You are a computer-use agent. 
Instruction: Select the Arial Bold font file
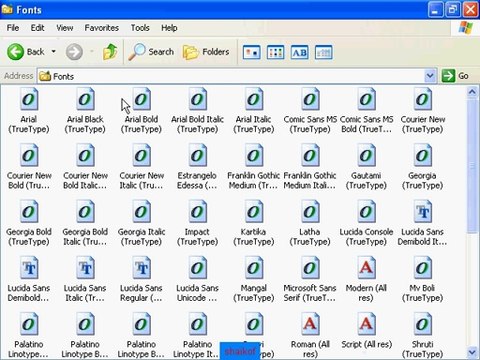(x=142, y=99)
